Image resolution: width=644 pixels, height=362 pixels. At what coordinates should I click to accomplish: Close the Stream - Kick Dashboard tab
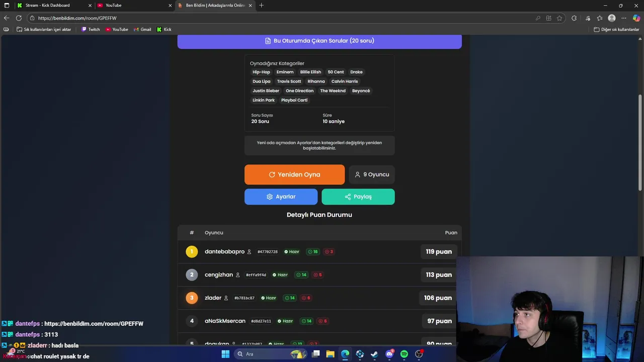point(90,5)
